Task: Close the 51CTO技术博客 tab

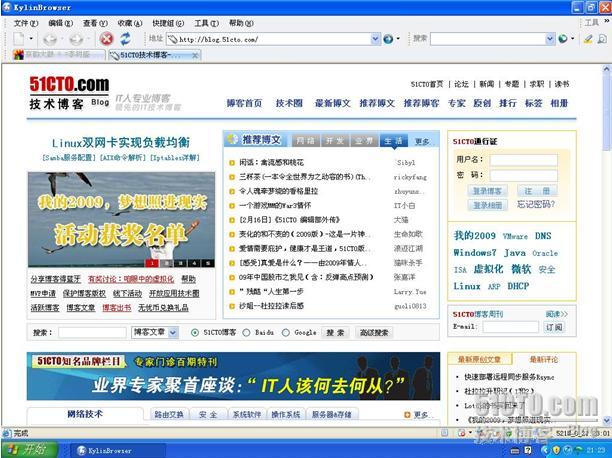Action: tap(195, 55)
